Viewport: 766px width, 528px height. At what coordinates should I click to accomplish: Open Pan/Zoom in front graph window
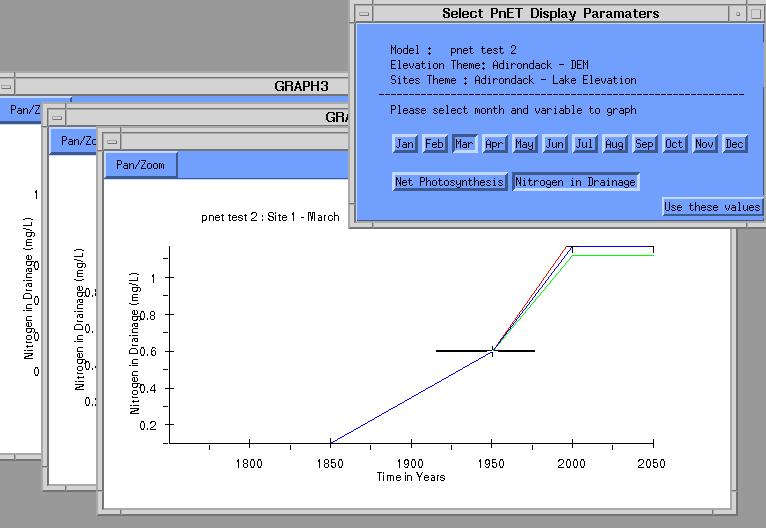click(x=140, y=165)
